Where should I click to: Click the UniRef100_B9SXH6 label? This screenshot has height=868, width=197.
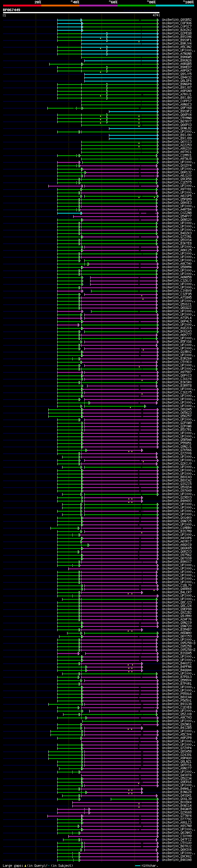177,37
